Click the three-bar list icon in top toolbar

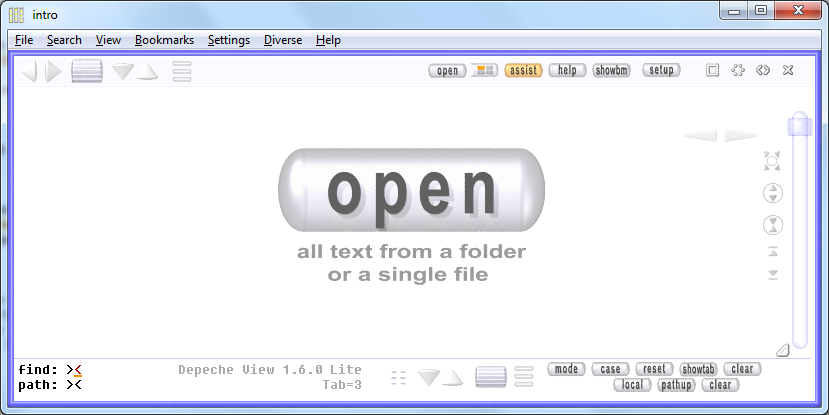(182, 71)
